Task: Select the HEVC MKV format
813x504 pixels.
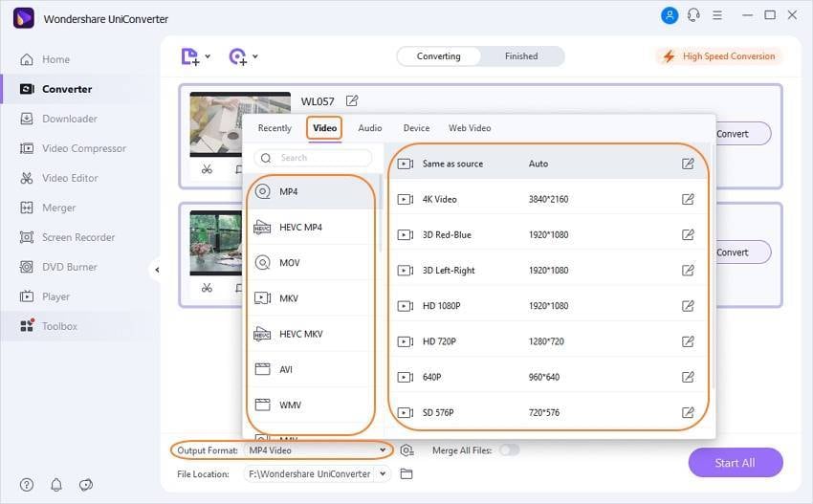Action: [x=311, y=334]
